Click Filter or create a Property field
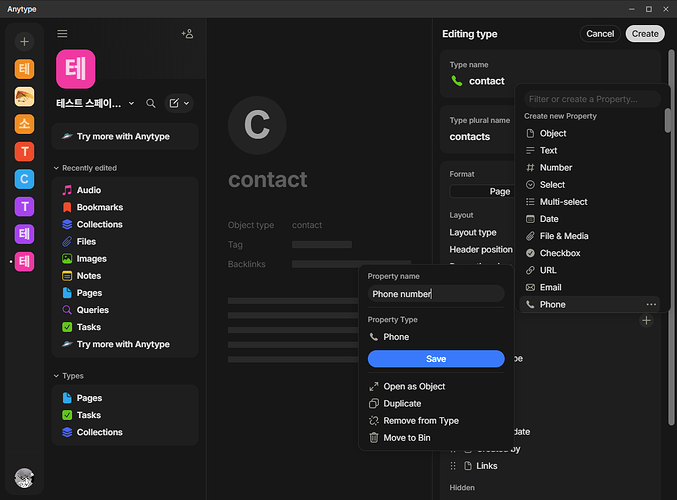677x500 pixels. click(592, 99)
